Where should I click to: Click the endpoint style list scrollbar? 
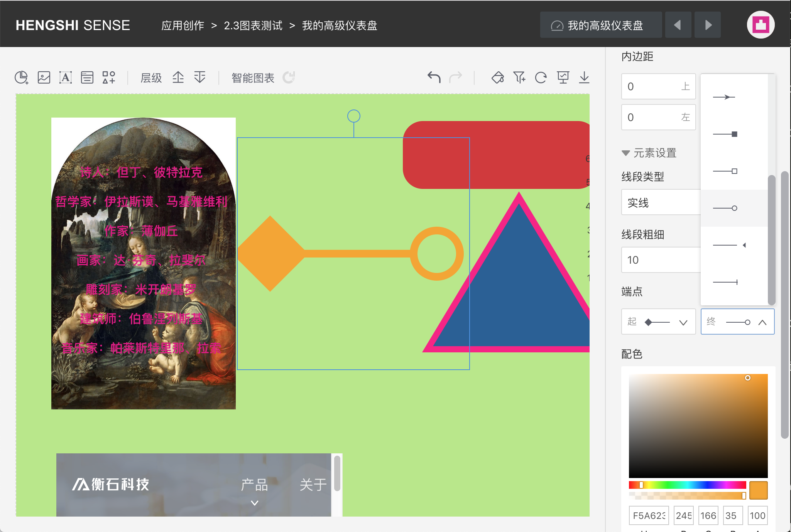click(771, 240)
